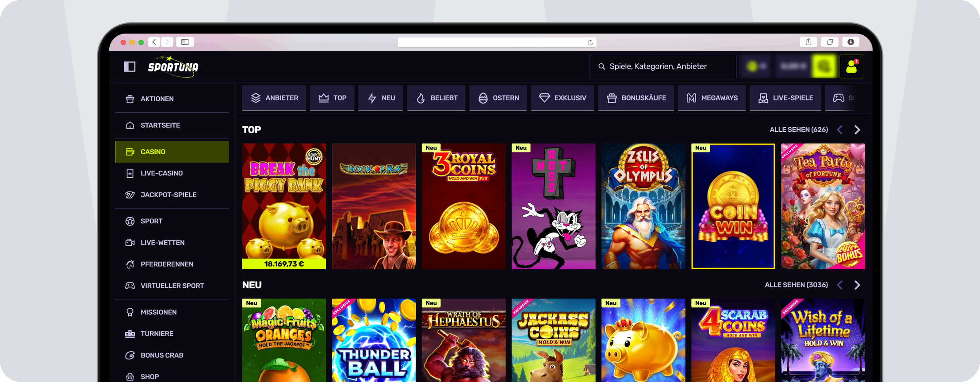The image size is (980, 382).
Task: Select the Anbieter category tab
Action: [274, 98]
